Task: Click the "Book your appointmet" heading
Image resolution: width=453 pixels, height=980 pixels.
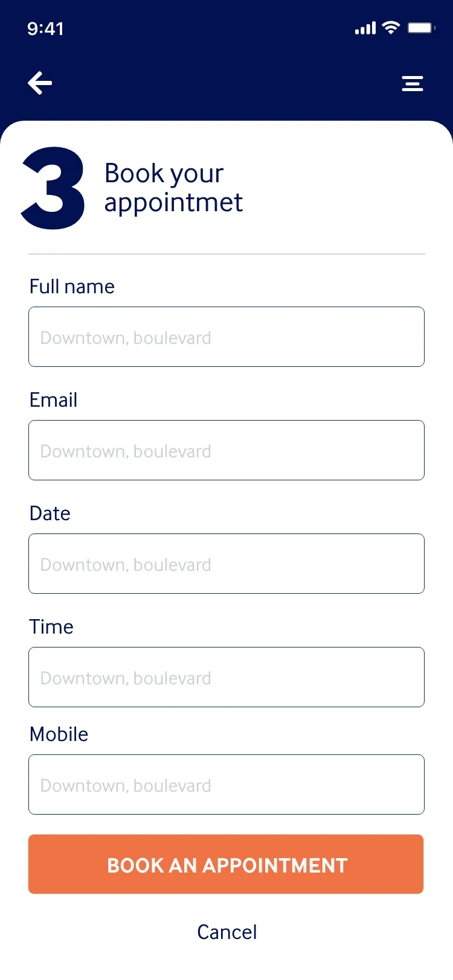Action: (x=173, y=188)
